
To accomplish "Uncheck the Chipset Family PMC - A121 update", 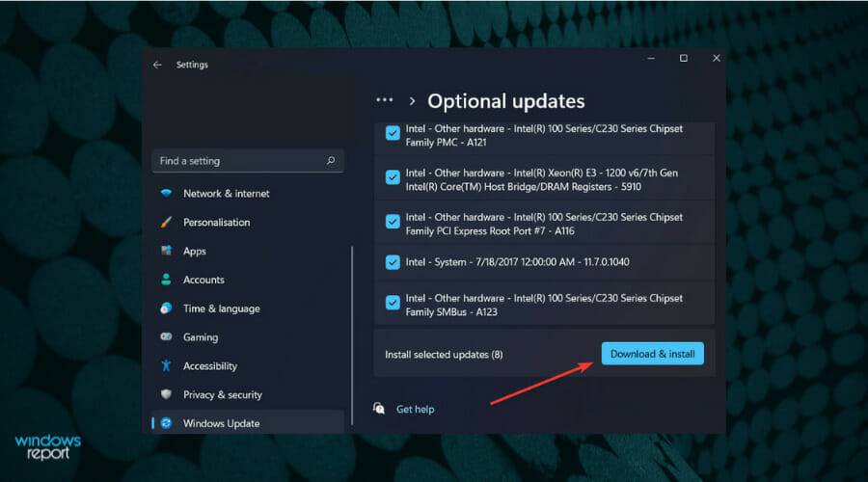I will (x=393, y=133).
